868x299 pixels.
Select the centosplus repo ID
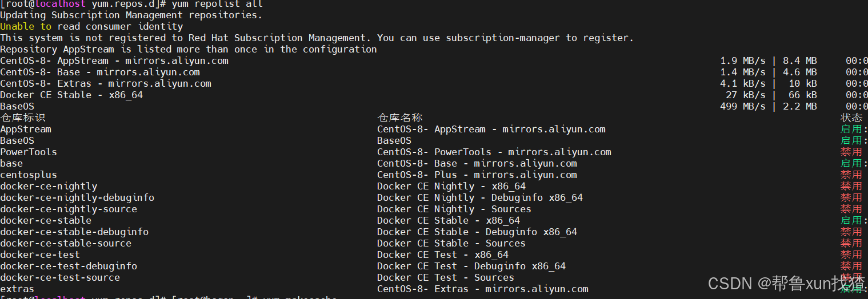pos(29,175)
